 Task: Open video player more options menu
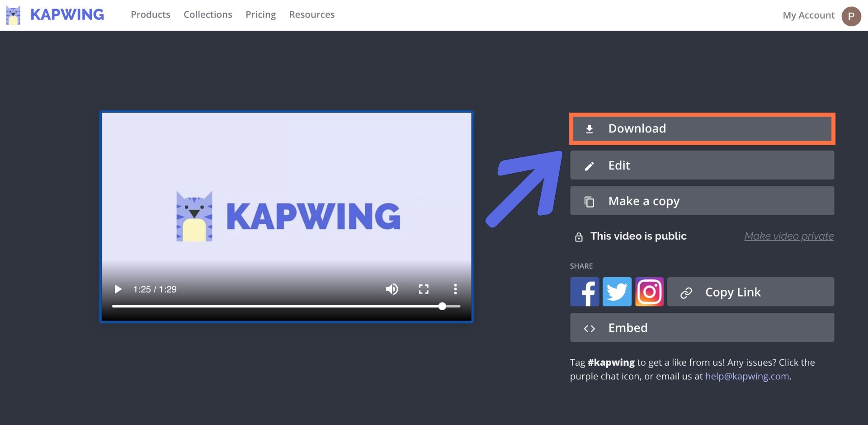click(x=455, y=289)
